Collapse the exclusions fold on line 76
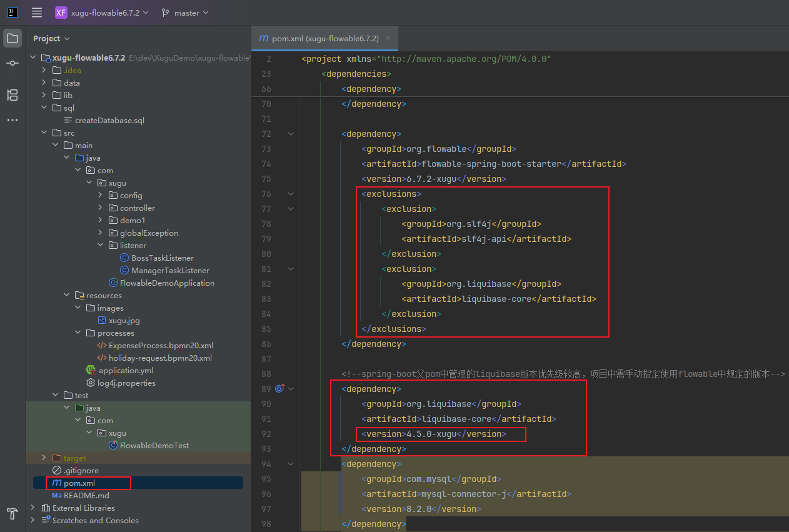This screenshot has height=532, width=789. coord(291,194)
